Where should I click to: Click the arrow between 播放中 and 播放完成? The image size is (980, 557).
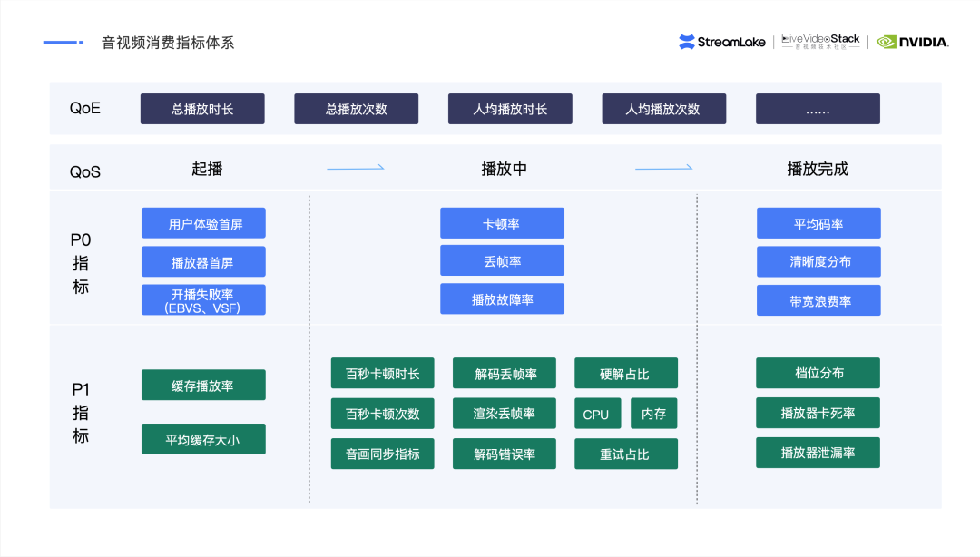pyautogui.click(x=663, y=168)
